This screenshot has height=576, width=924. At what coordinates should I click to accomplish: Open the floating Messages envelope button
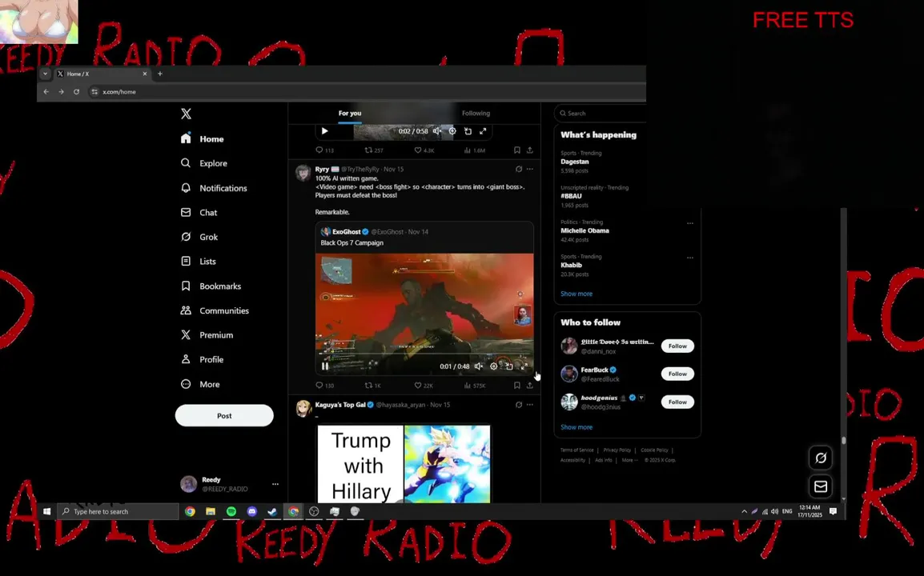click(x=820, y=486)
